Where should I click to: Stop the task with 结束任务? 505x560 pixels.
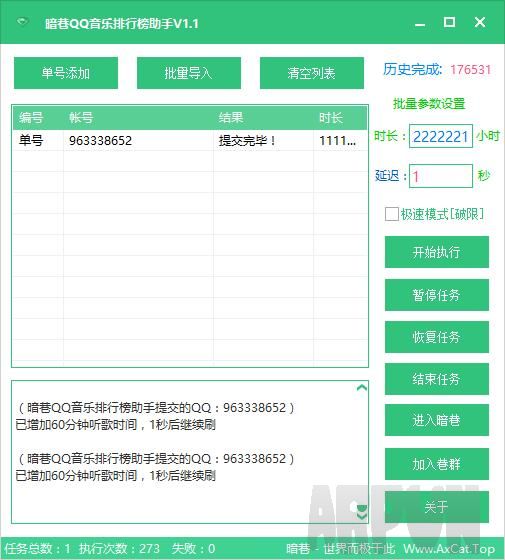click(436, 379)
